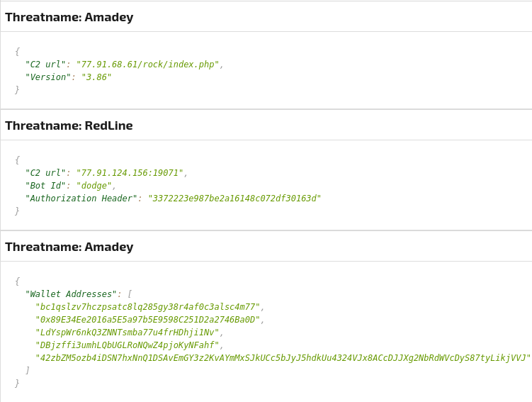Click the "C2 url" key above Version
Image resolution: width=532 pixels, height=402 pixels.
[x=45, y=65]
